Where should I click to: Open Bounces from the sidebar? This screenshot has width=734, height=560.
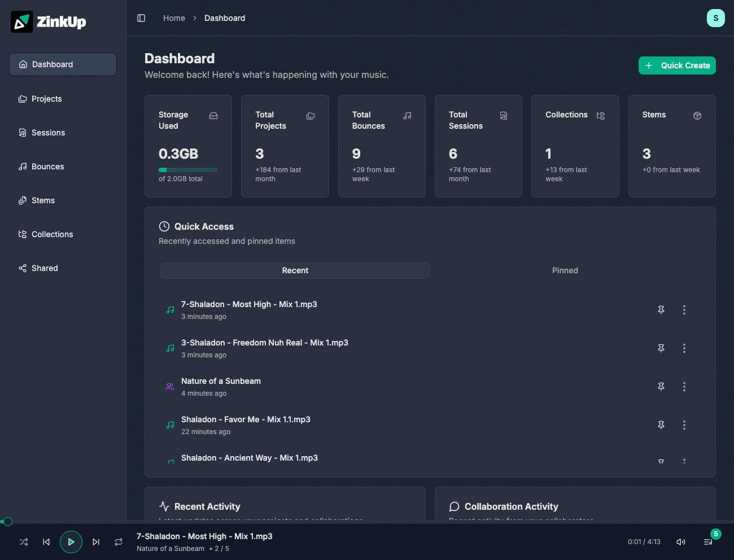(47, 166)
